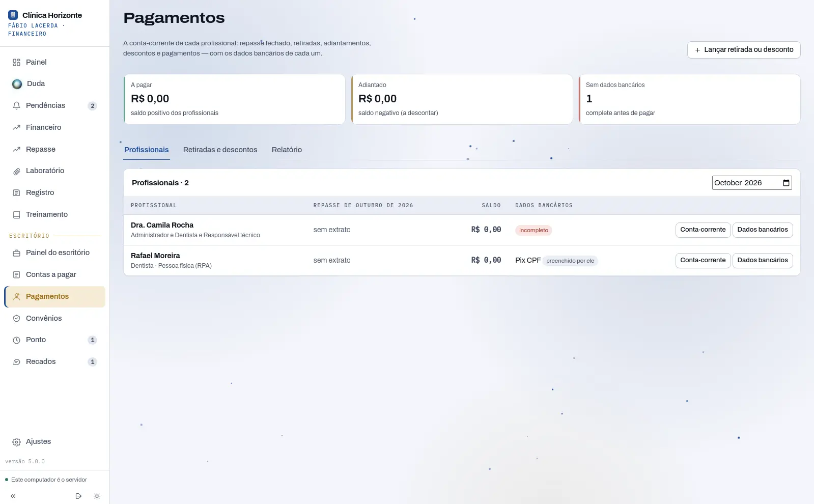The width and height of the screenshot is (814, 504).
Task: Open Duda assistant orb icon
Action: point(17,84)
